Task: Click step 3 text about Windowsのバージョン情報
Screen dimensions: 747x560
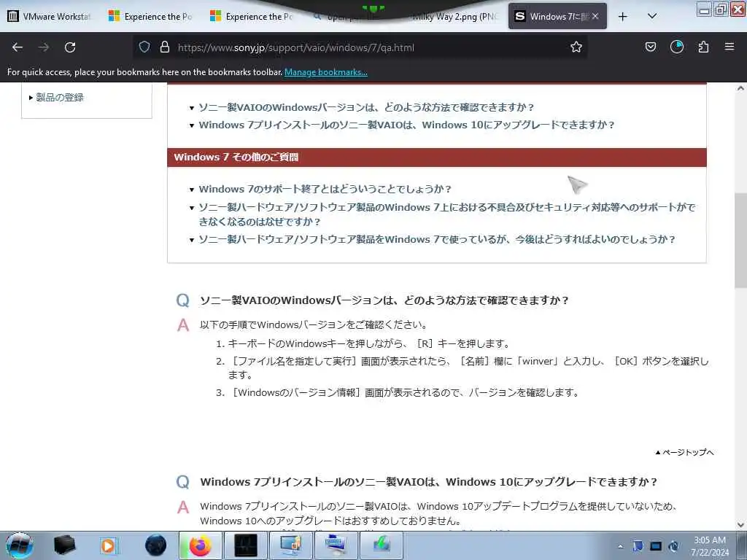Action: 403,393
